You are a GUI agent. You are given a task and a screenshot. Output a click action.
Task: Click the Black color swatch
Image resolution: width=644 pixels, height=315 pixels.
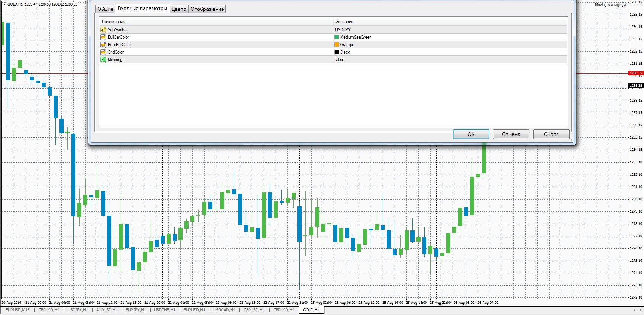337,52
